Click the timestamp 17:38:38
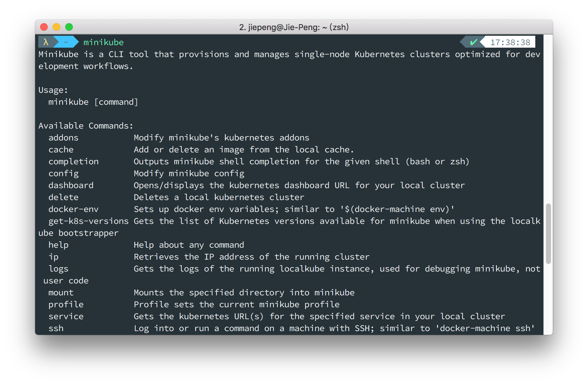Screen dimensions: 588x385 (x=510, y=42)
